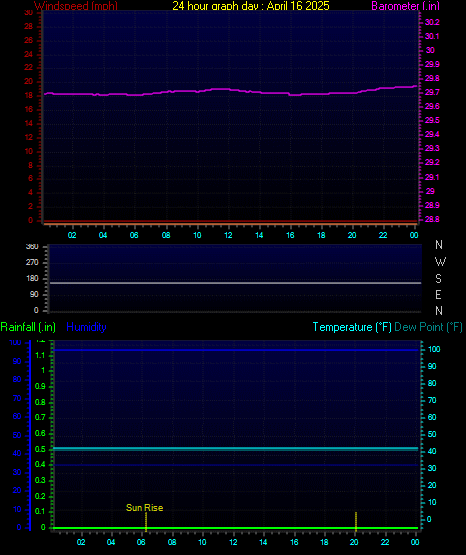
Task: Click the gray wind direction line
Action: coord(235,283)
